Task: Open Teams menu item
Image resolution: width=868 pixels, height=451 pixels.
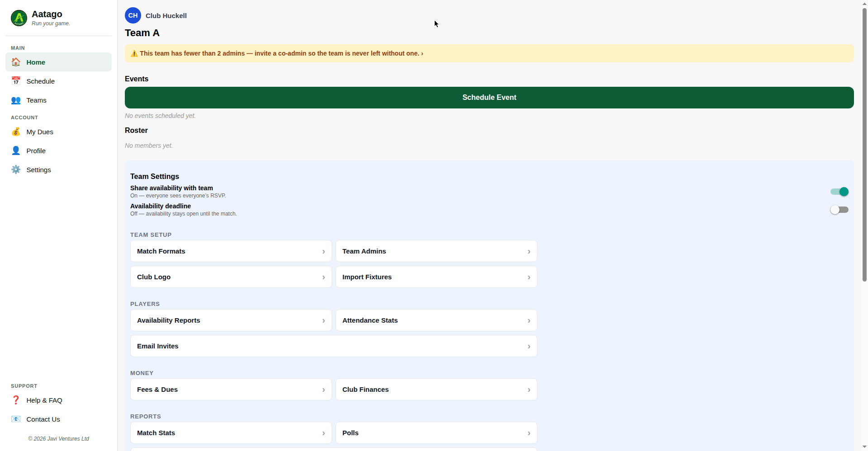Action: pyautogui.click(x=58, y=100)
